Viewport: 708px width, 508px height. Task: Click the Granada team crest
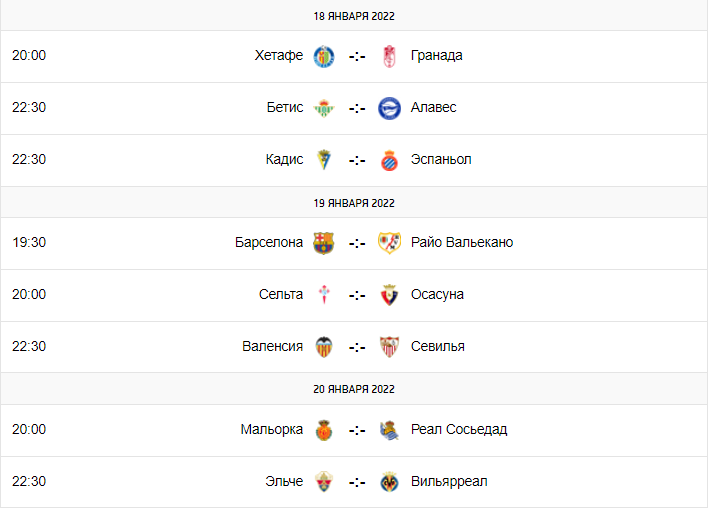pyautogui.click(x=389, y=56)
